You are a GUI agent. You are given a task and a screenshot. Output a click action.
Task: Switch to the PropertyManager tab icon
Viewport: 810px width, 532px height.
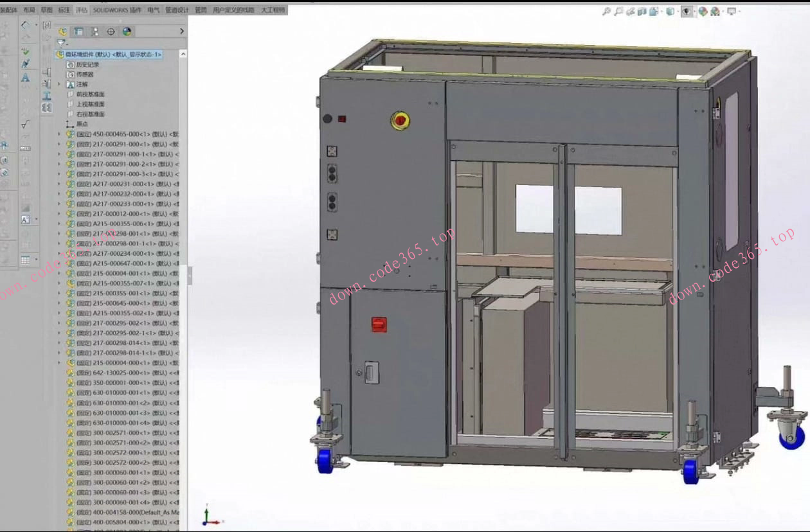click(x=78, y=31)
